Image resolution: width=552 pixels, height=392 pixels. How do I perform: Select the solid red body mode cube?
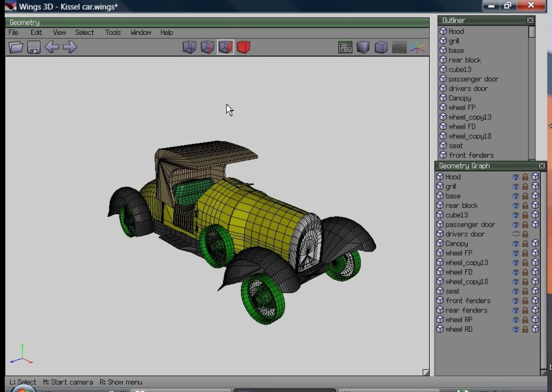pyautogui.click(x=244, y=47)
